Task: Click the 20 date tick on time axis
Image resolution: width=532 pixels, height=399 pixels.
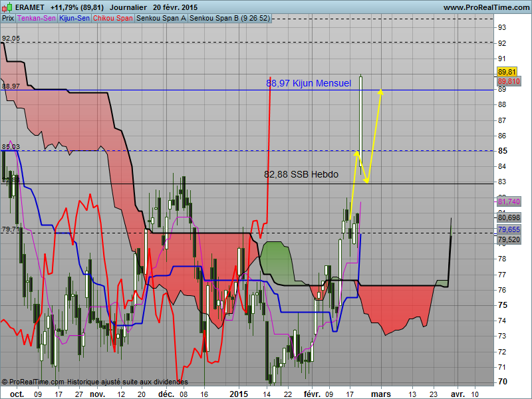Action: [142, 394]
